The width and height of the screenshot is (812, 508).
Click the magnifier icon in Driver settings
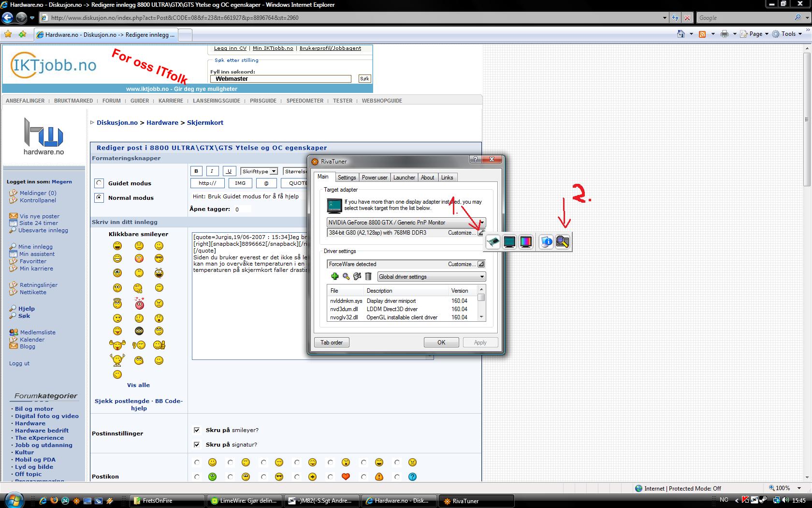point(346,276)
